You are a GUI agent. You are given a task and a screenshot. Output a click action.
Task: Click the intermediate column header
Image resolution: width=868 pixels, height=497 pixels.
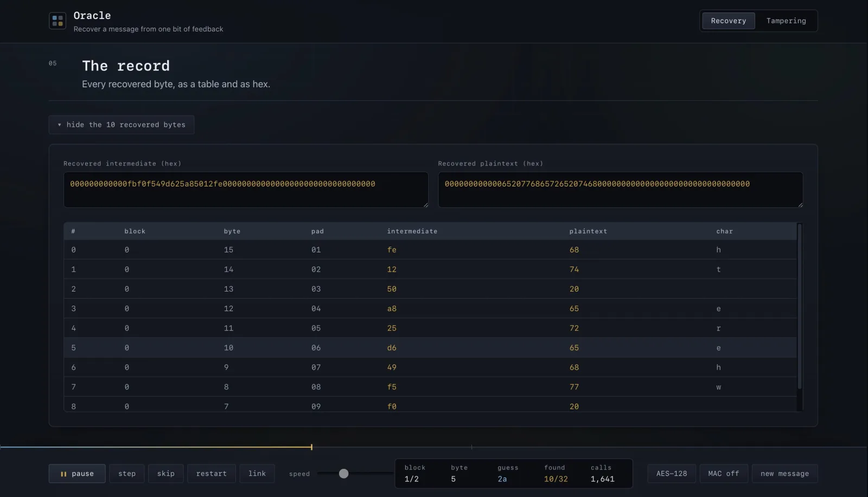tap(412, 231)
